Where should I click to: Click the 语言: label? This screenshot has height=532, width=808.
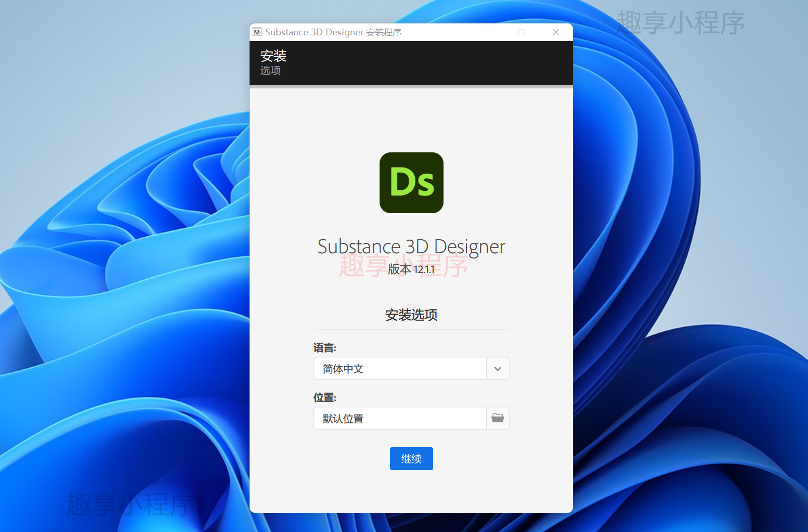pyautogui.click(x=325, y=347)
